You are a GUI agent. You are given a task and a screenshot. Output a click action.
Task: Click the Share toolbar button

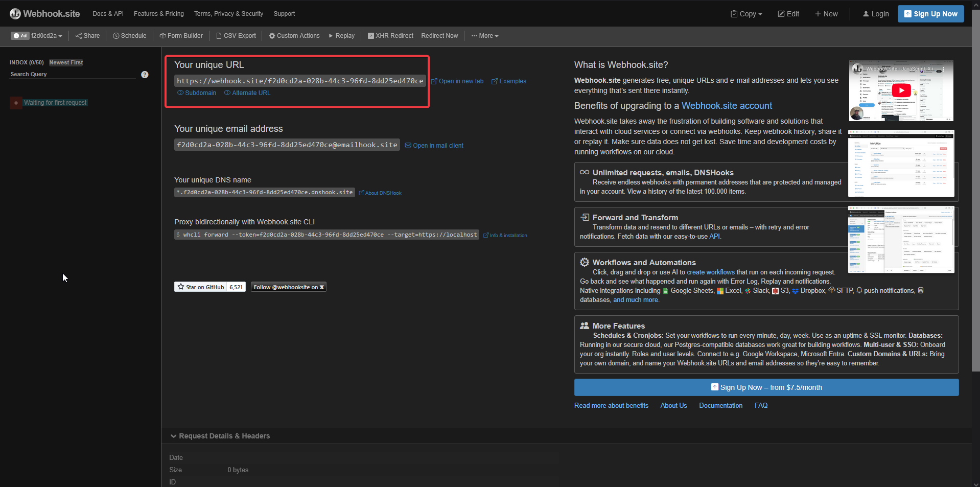pyautogui.click(x=87, y=36)
